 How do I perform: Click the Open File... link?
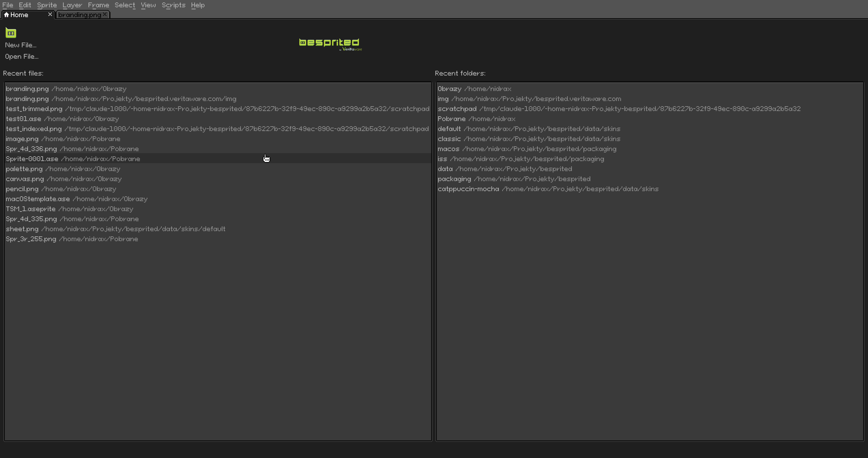[x=22, y=57]
